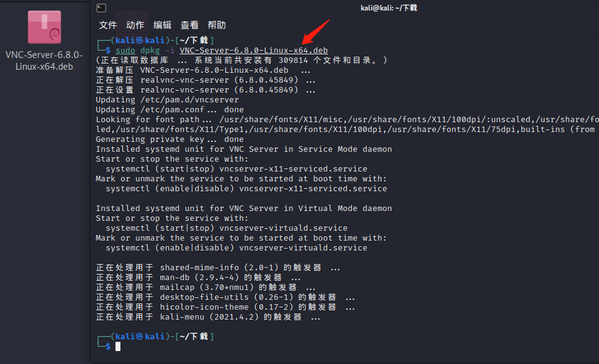
Task: Click 'systemctl (enable|disable) vncserver-virtuald.service' line
Action: pos(237,248)
